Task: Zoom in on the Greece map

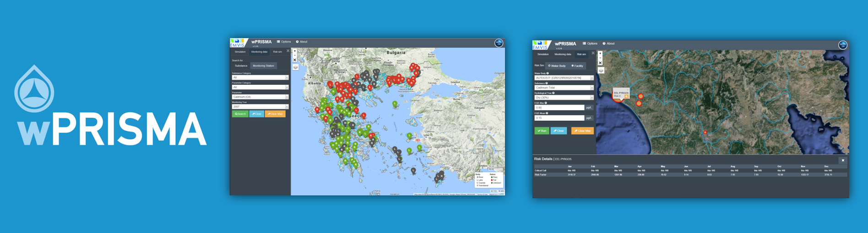Action: (x=295, y=51)
